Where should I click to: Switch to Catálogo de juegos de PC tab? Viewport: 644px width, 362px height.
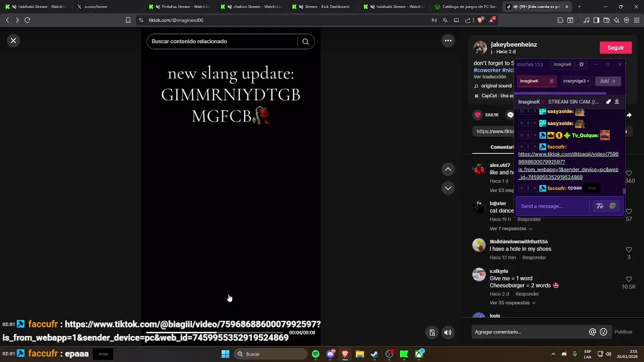pyautogui.click(x=465, y=7)
